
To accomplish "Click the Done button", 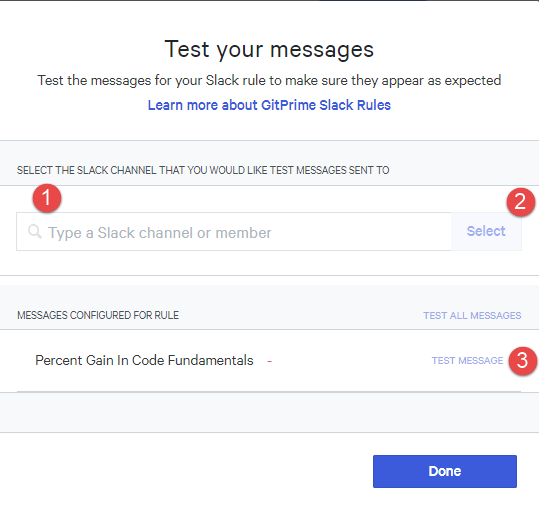I will point(445,471).
